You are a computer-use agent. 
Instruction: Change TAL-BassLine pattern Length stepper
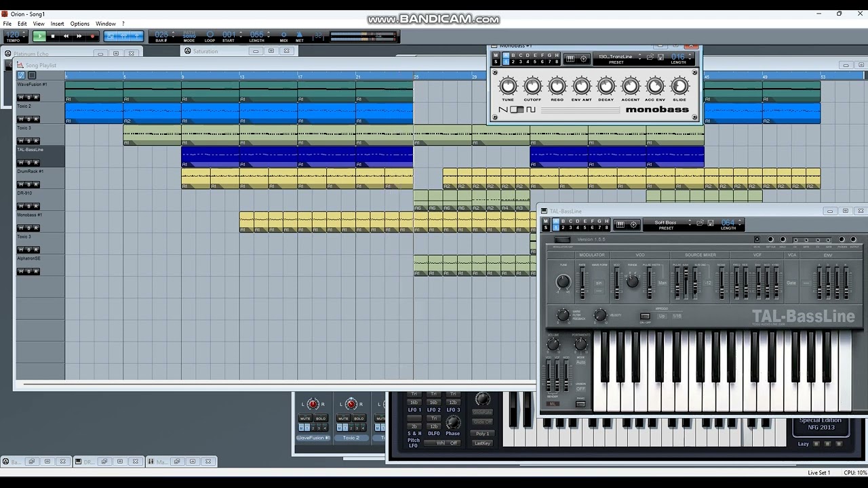(x=740, y=222)
